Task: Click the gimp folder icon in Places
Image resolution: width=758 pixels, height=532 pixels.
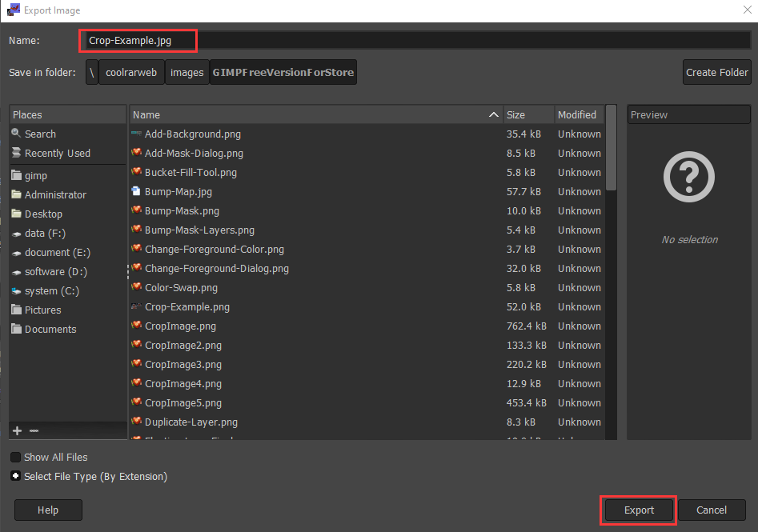Action: pos(16,175)
